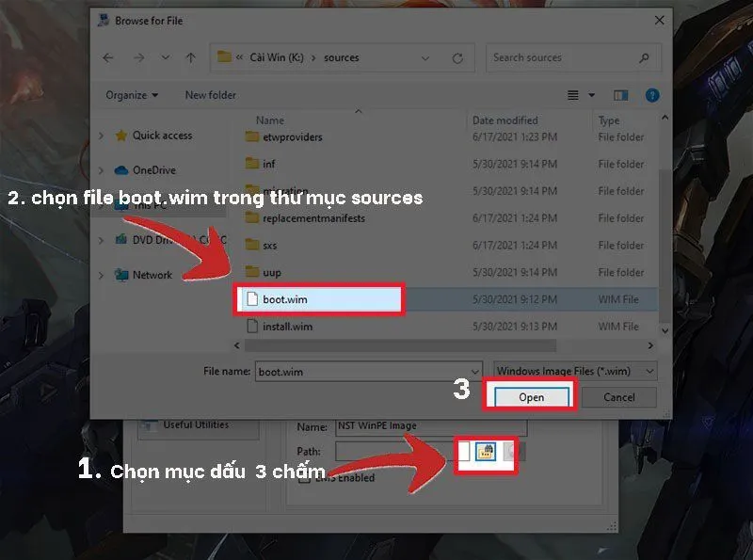Go up one folder level
The height and width of the screenshot is (560, 753).
190,57
